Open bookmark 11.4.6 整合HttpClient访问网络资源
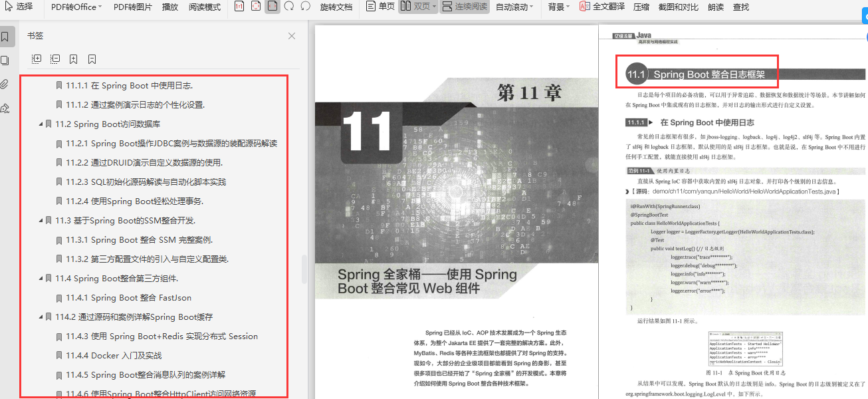Screen dimensions: 868x399 click(160, 394)
